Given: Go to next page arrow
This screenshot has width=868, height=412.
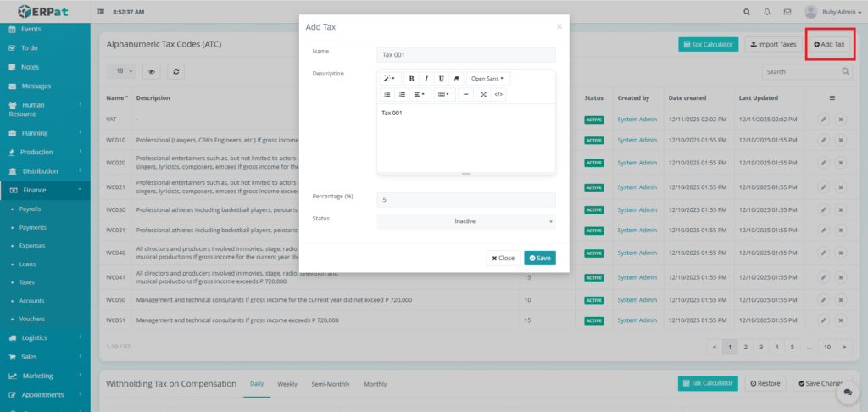Looking at the screenshot, I should (x=844, y=348).
